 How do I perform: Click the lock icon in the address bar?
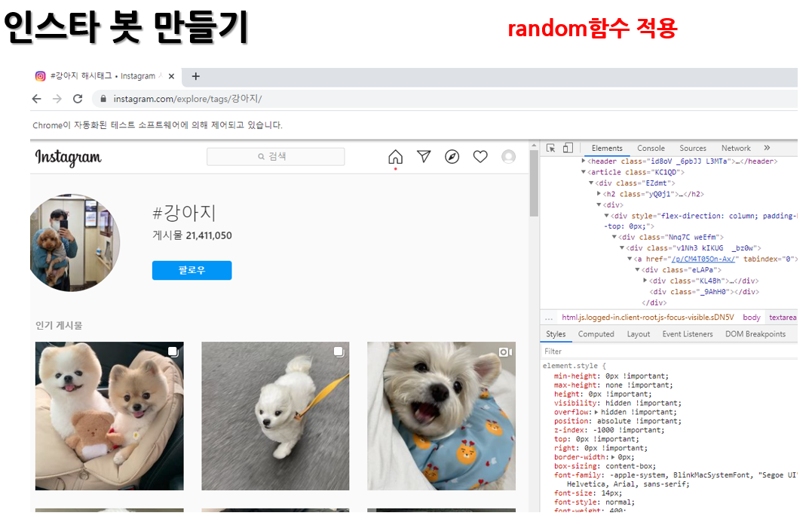103,98
